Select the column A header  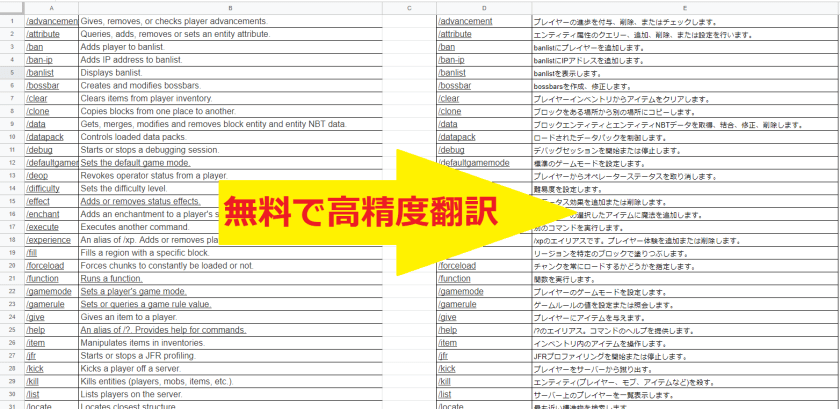50,8
